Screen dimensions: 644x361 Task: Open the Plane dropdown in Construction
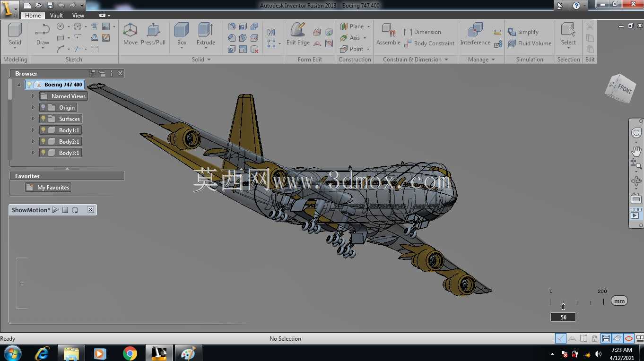pos(368,26)
